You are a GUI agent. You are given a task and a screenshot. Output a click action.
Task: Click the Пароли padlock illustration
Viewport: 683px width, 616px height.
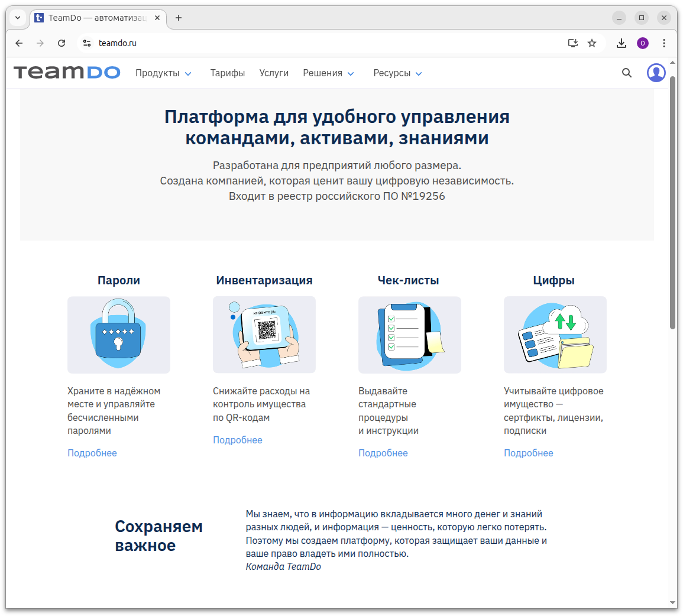(118, 335)
